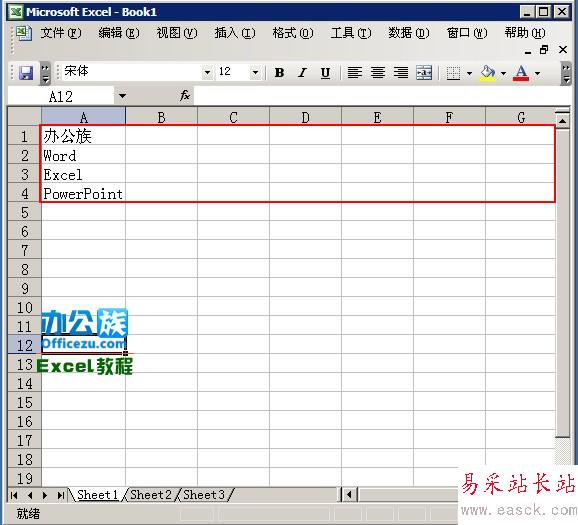Switch to the Sheet1 tab
578x525 pixels.
point(97,495)
